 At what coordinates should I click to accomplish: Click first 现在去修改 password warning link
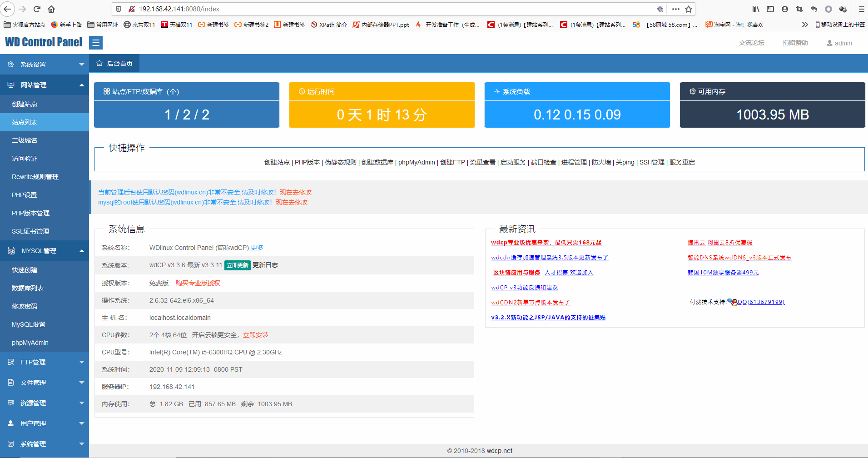(x=296, y=192)
